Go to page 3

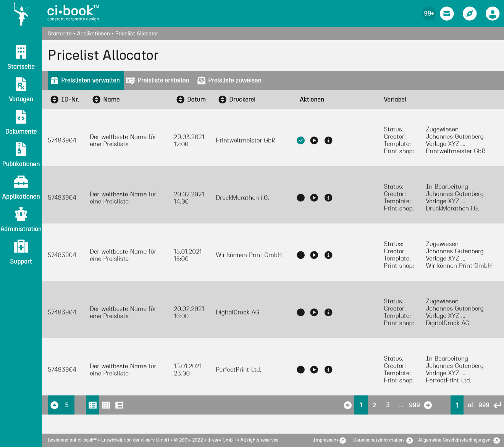(x=388, y=405)
